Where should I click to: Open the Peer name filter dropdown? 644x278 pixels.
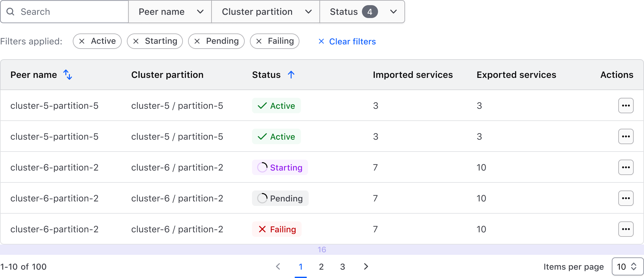(170, 12)
